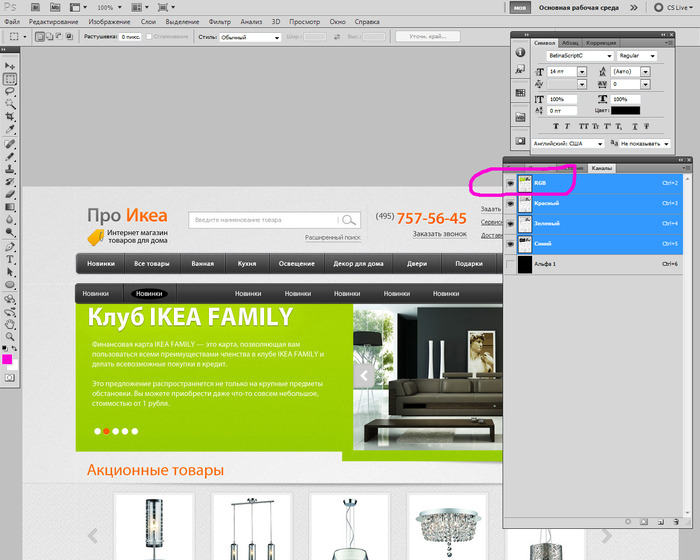Select the Brush tool
The image size is (700, 560).
coord(10,157)
